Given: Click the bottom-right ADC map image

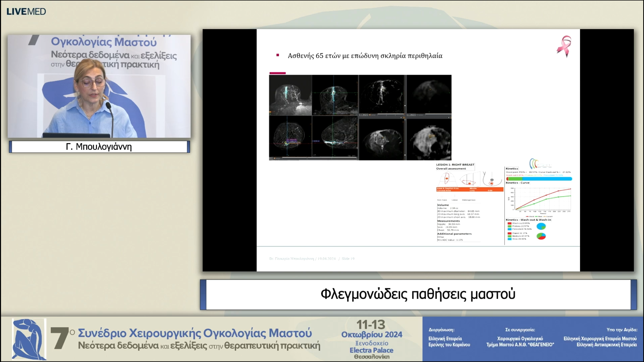Looking at the screenshot, I should click(429, 140).
